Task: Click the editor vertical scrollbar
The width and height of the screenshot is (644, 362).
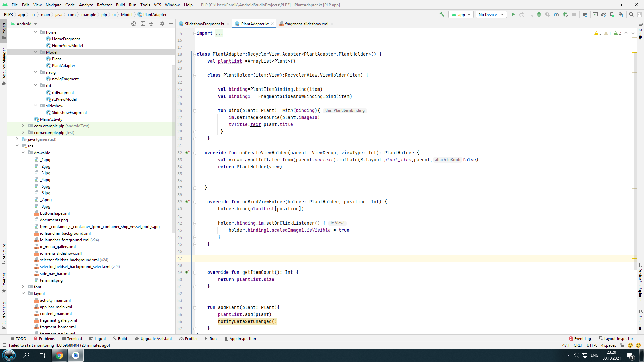Action: click(x=635, y=161)
